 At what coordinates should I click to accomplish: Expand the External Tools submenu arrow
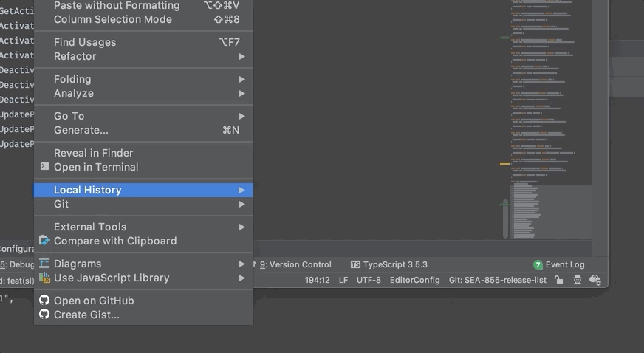[242, 227]
